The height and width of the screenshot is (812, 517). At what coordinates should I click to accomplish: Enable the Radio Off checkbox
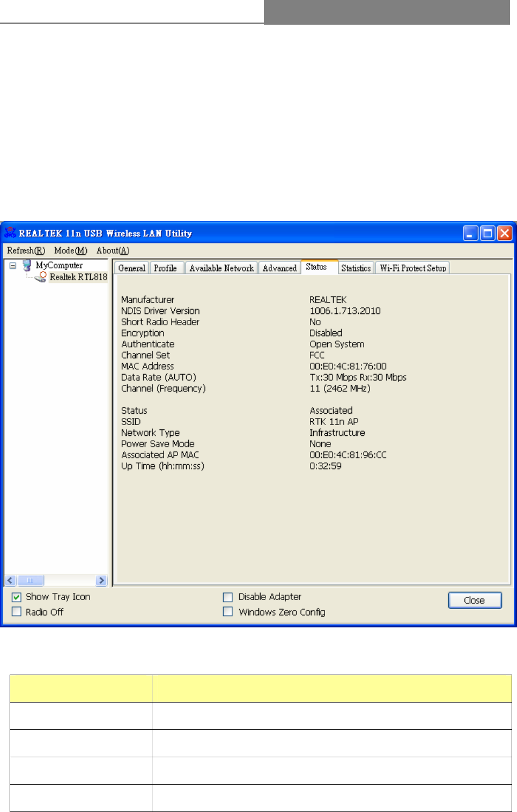pyautogui.click(x=17, y=612)
